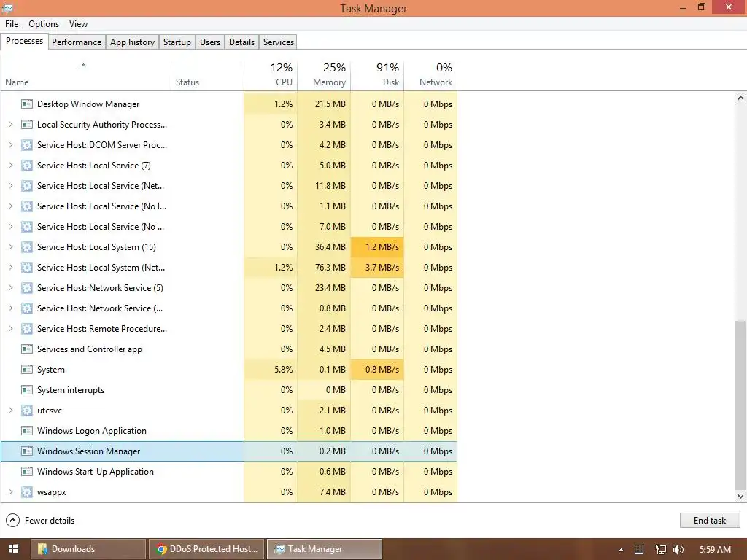Click the Windows Start-Up Application icon
Screen dimensions: 747x560
click(x=27, y=472)
